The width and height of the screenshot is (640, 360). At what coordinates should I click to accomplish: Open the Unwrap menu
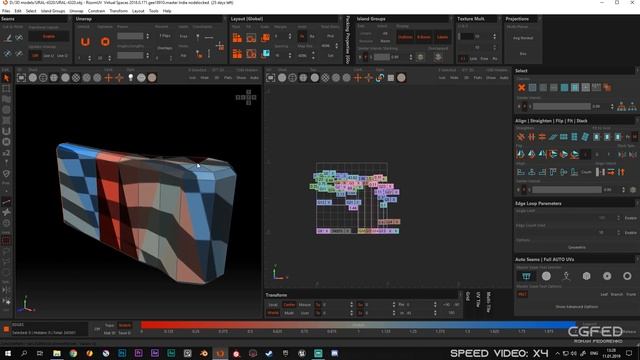76,11
